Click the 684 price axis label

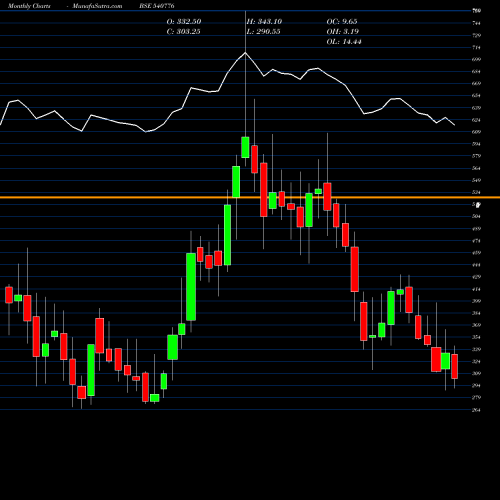point(476,71)
